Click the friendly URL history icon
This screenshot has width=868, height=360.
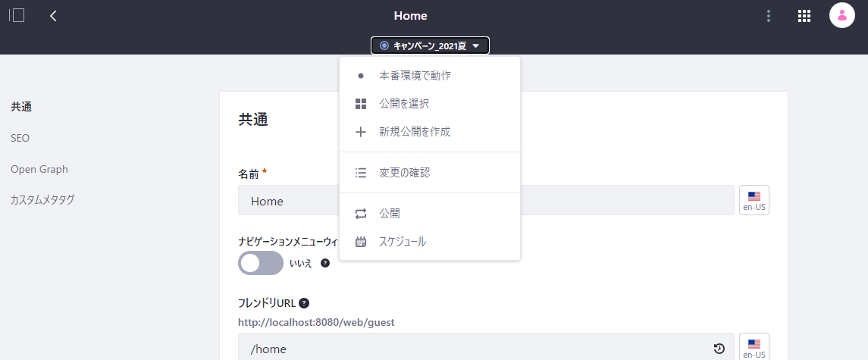pyautogui.click(x=719, y=349)
